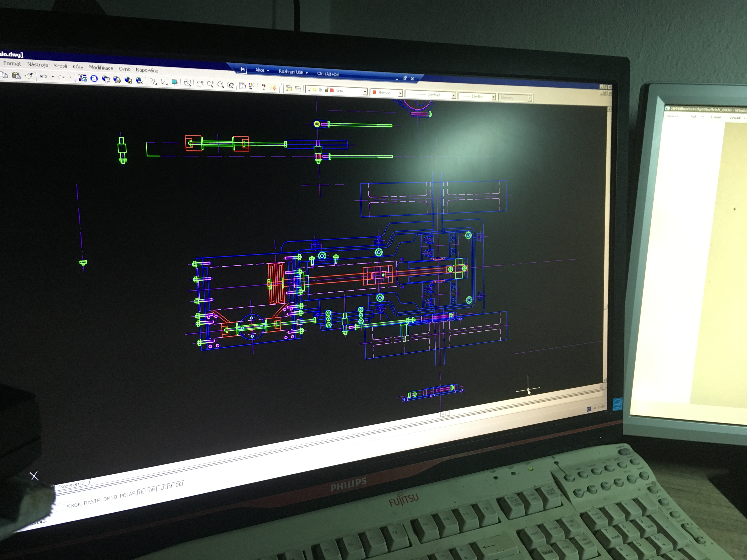Viewport: 747px width, 560px height.
Task: Click the Zoom Previous icon
Action: tap(231, 85)
